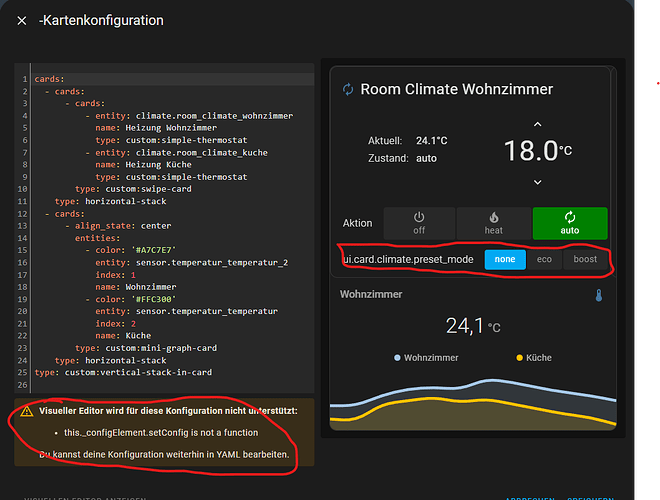Click the 18.0 °C target temperature value
The height and width of the screenshot is (500, 660).
(x=530, y=152)
